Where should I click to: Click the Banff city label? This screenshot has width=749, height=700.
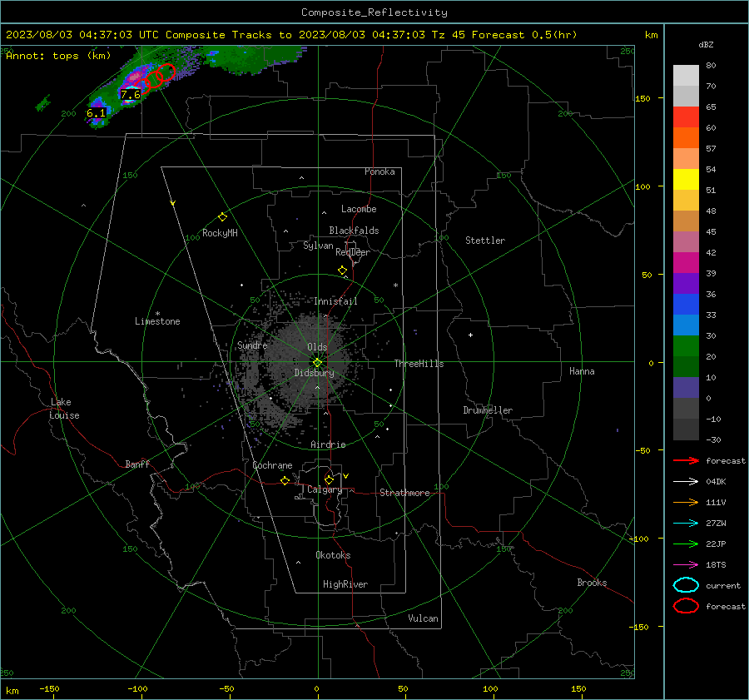click(137, 464)
